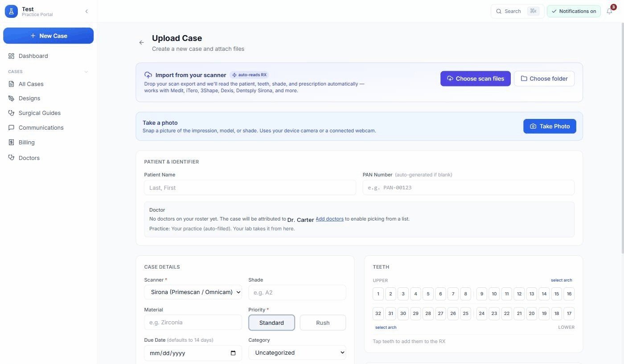Click the PAN Number input field

click(x=468, y=188)
